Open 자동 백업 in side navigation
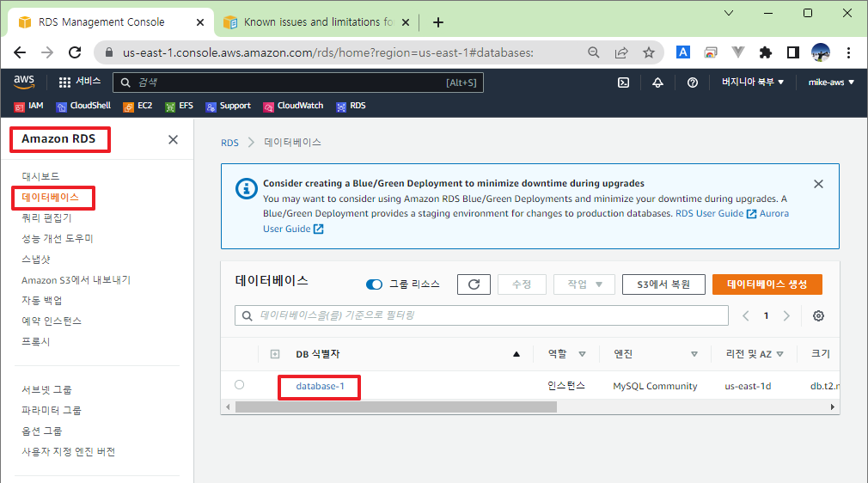Screen dimensions: 868x483 [41, 300]
